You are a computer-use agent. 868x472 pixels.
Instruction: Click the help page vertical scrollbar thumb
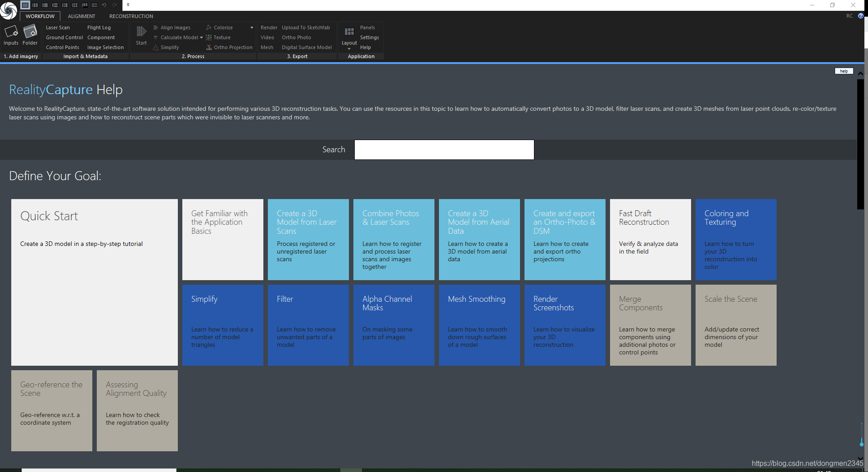860,144
